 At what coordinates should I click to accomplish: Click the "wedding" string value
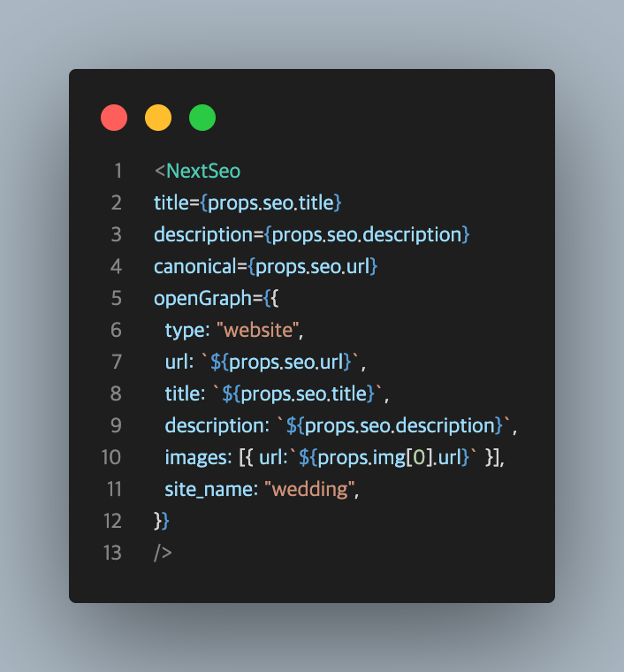click(x=309, y=489)
